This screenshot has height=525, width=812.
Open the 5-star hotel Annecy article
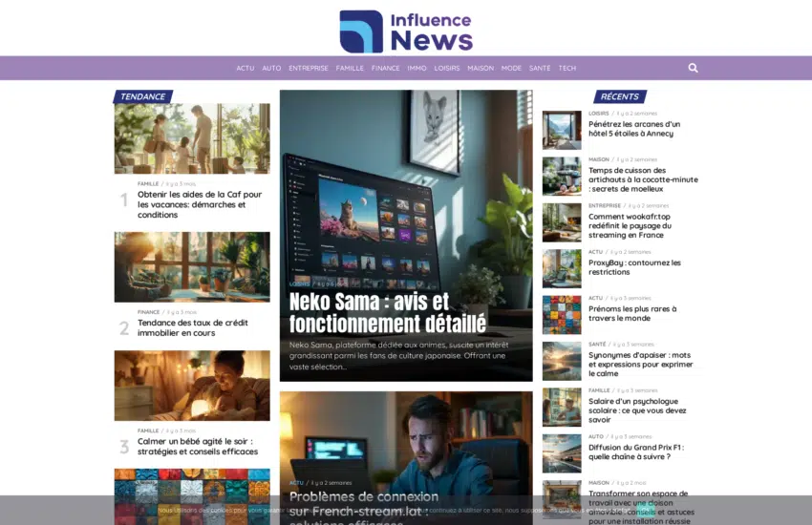point(633,129)
